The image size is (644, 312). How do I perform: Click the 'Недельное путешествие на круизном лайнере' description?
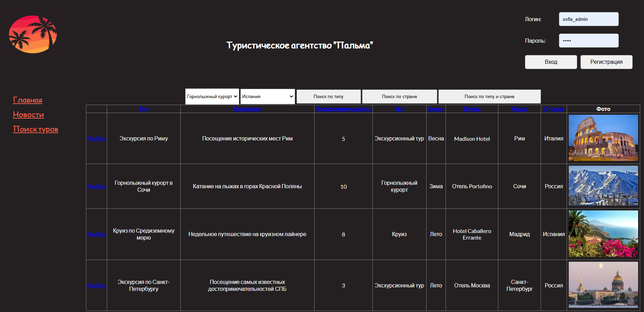tap(247, 234)
